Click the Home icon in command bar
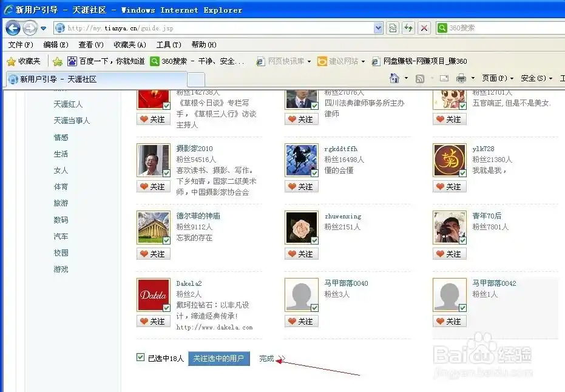The width and height of the screenshot is (565, 392). (x=394, y=78)
